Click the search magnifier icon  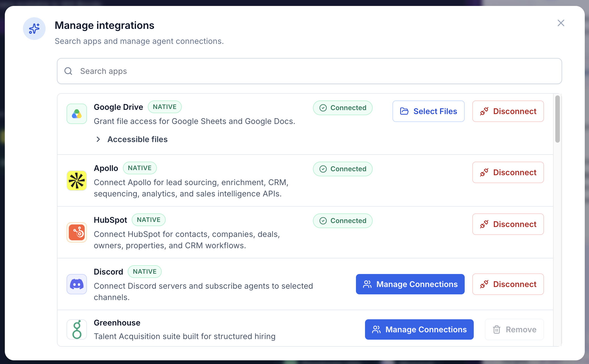(x=68, y=71)
